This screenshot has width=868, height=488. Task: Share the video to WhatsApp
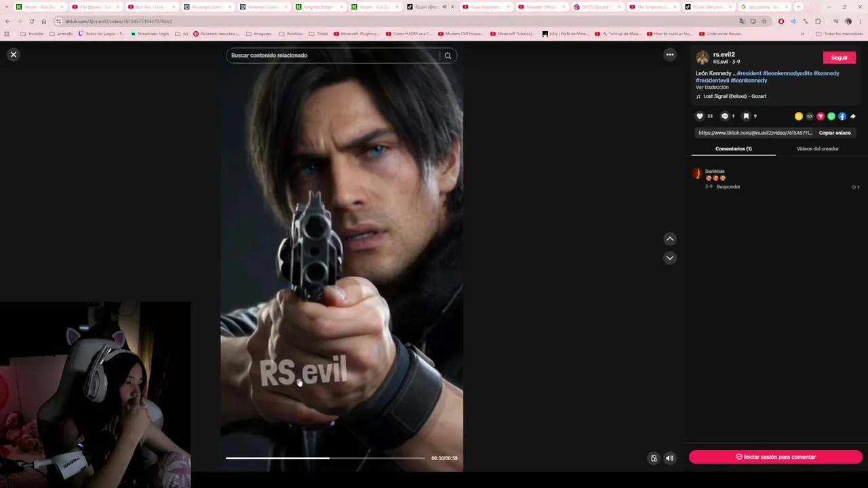(x=831, y=116)
